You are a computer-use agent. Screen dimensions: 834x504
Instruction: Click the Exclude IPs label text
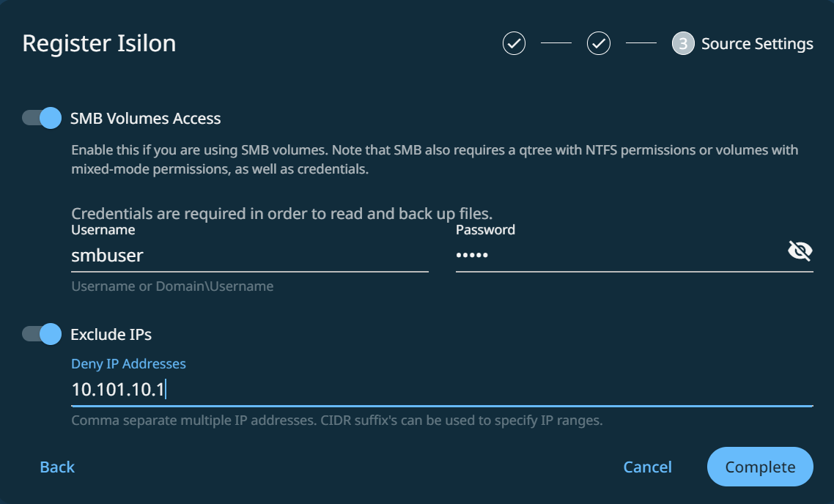tap(111, 335)
